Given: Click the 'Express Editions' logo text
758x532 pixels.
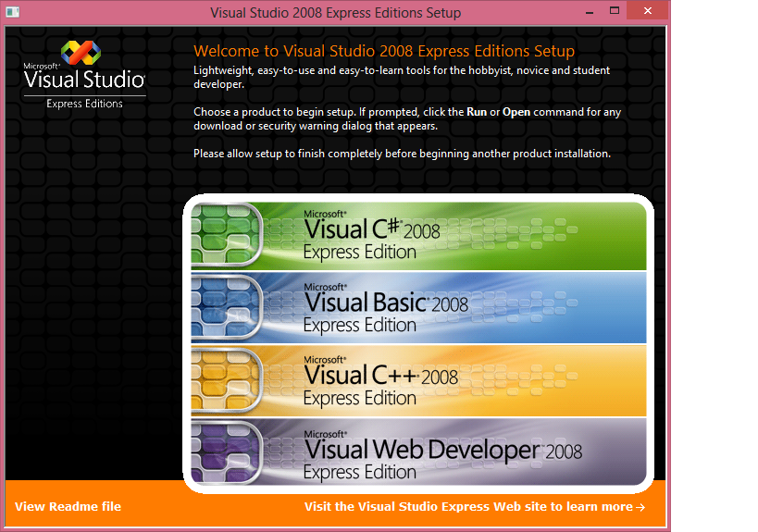Looking at the screenshot, I should [84, 104].
